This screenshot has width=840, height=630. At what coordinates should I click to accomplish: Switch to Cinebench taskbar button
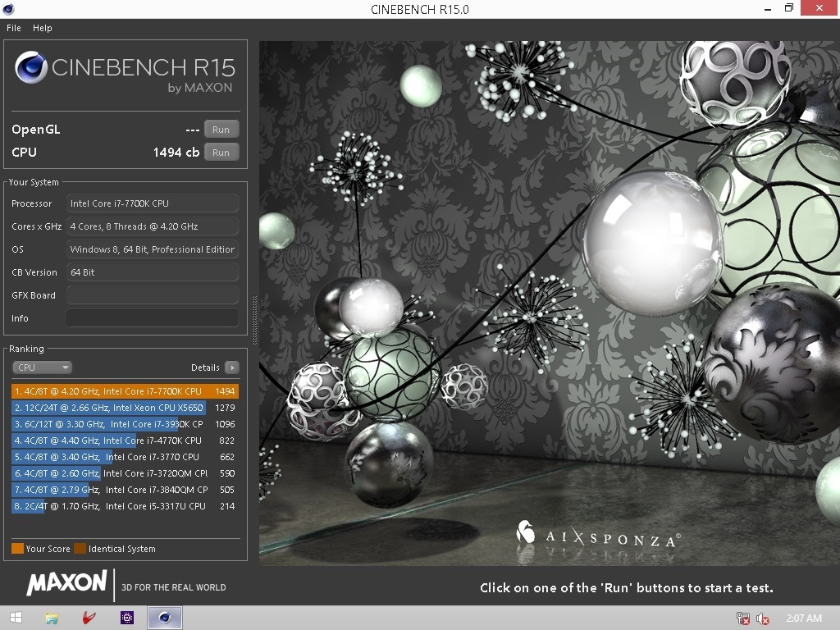point(165,619)
